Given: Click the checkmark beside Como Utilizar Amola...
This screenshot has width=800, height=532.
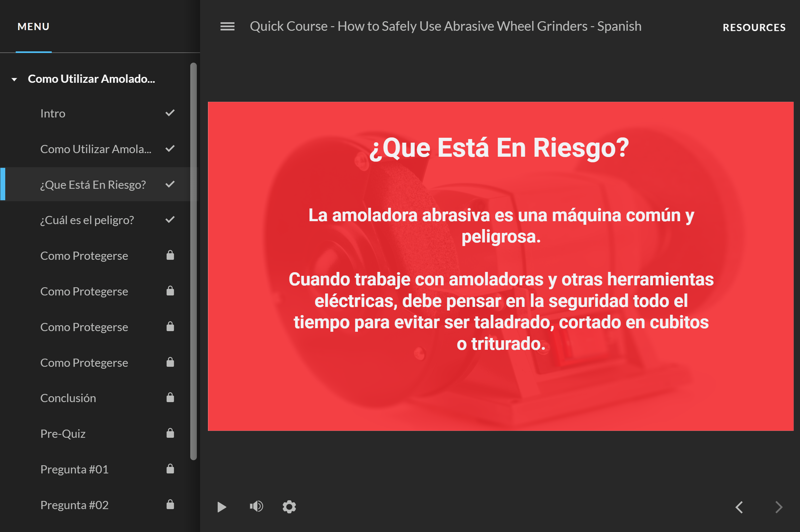Looking at the screenshot, I should pos(170,148).
